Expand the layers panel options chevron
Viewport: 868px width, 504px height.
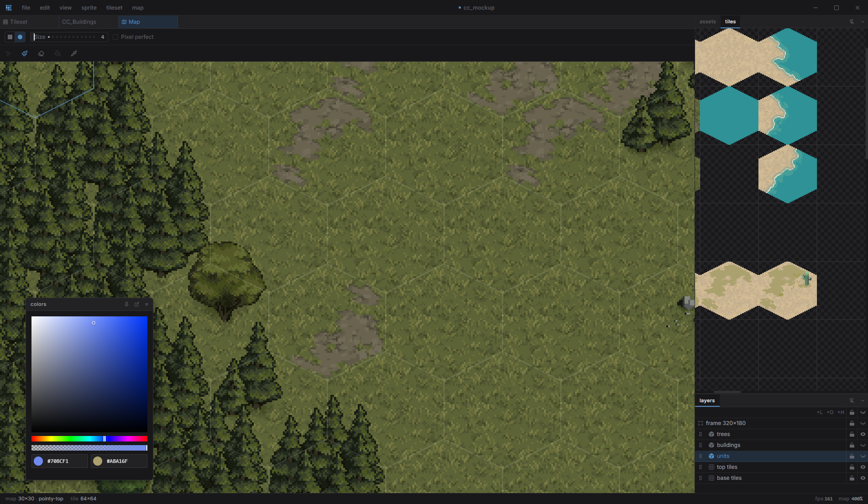863,400
